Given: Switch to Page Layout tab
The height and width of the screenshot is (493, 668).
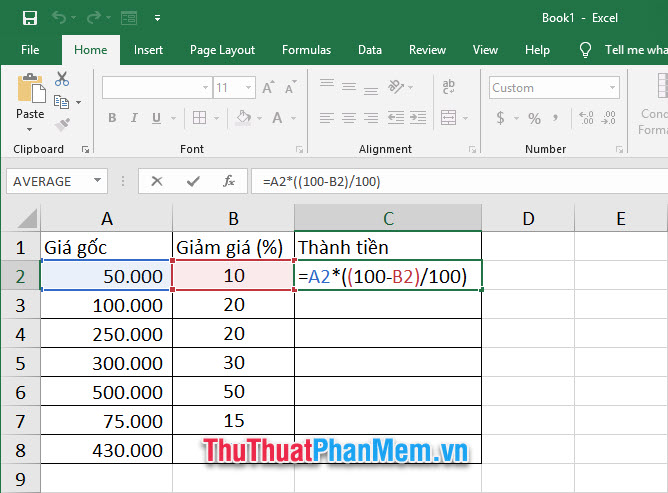Looking at the screenshot, I should coord(222,50).
